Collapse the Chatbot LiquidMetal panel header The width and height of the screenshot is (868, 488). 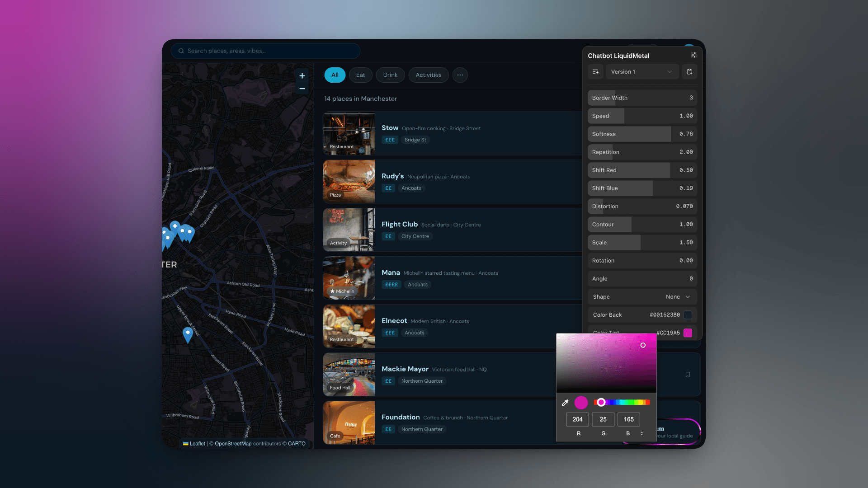pyautogui.click(x=618, y=55)
